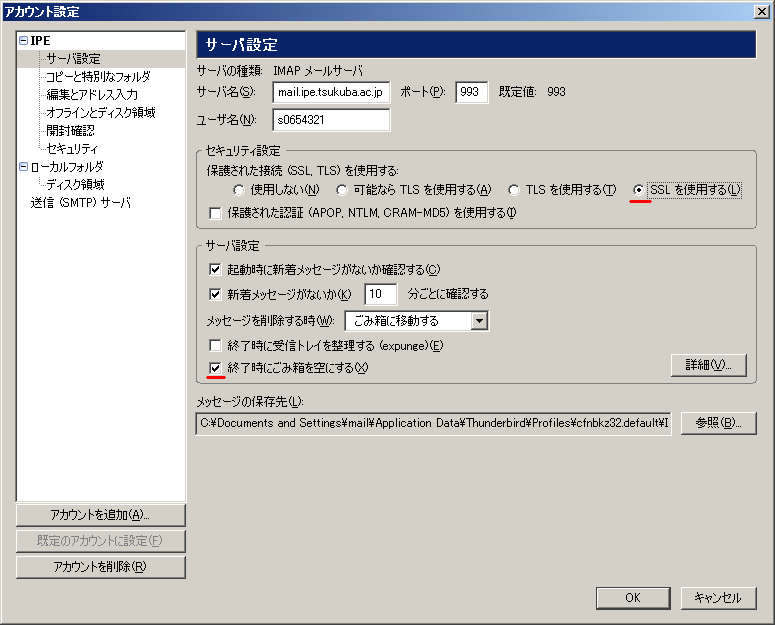
Task: Click アカウントを追加 button
Action: click(x=101, y=515)
